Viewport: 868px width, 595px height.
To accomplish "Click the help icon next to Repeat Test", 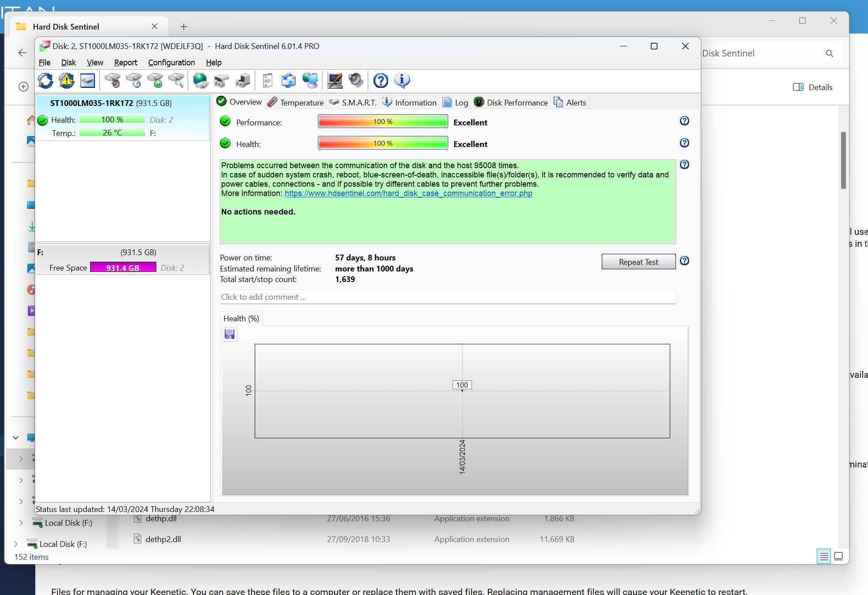I will point(684,261).
